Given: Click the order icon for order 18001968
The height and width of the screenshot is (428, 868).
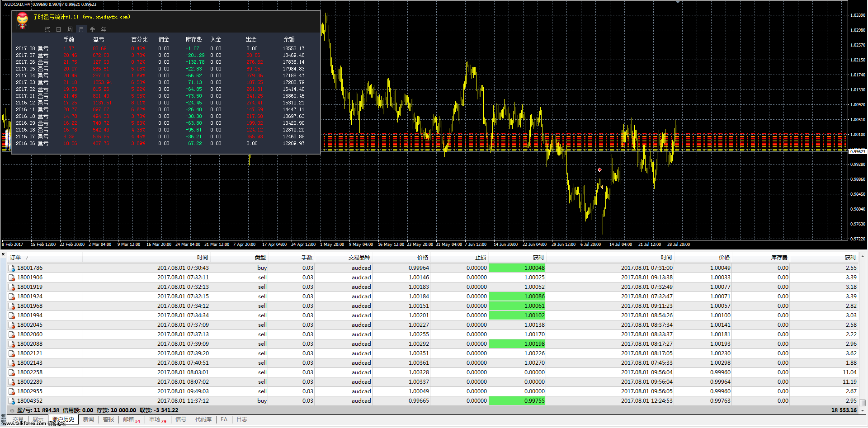Looking at the screenshot, I should (x=12, y=306).
